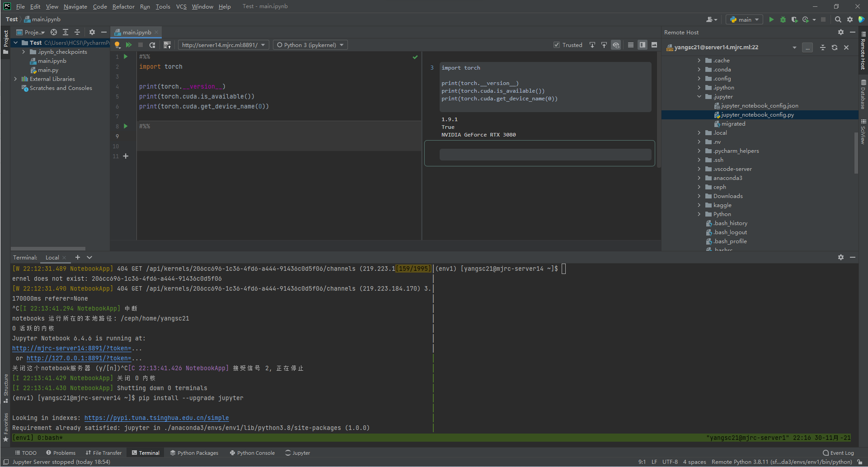The height and width of the screenshot is (467, 868).
Task: Interrupt the kernel with stop square
Action: 141,45
